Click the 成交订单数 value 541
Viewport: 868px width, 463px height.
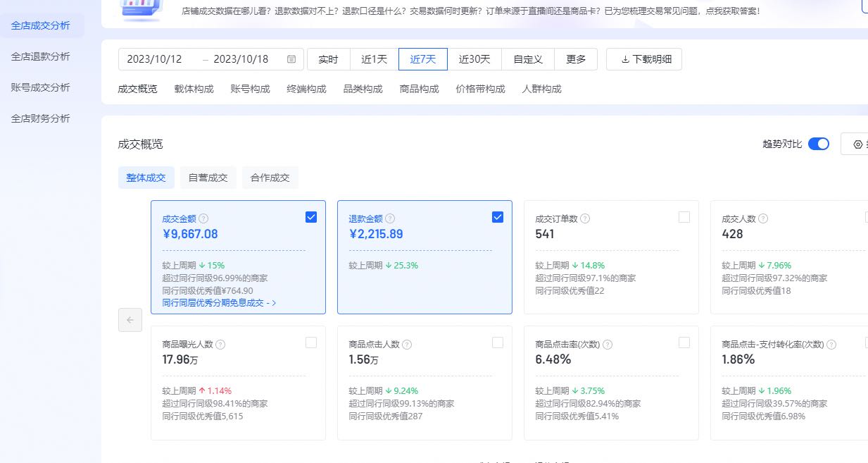(x=545, y=234)
